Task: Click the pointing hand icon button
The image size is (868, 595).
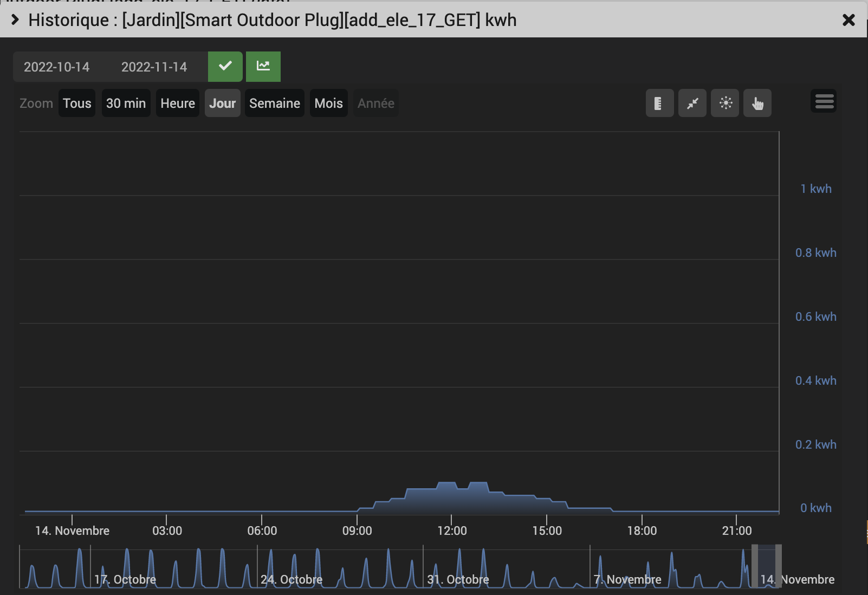Action: (x=757, y=103)
